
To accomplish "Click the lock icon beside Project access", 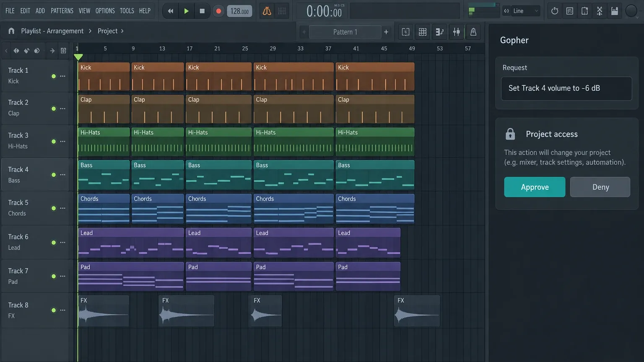I will click(x=510, y=134).
